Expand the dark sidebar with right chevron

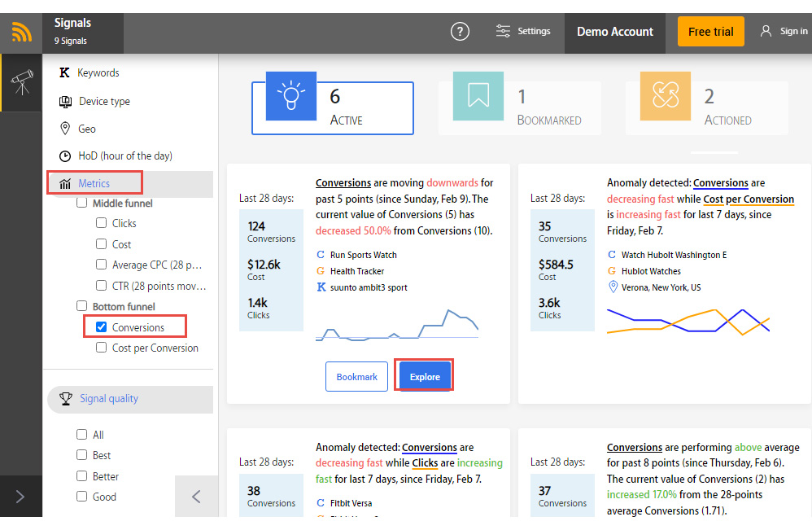pyautogui.click(x=20, y=497)
